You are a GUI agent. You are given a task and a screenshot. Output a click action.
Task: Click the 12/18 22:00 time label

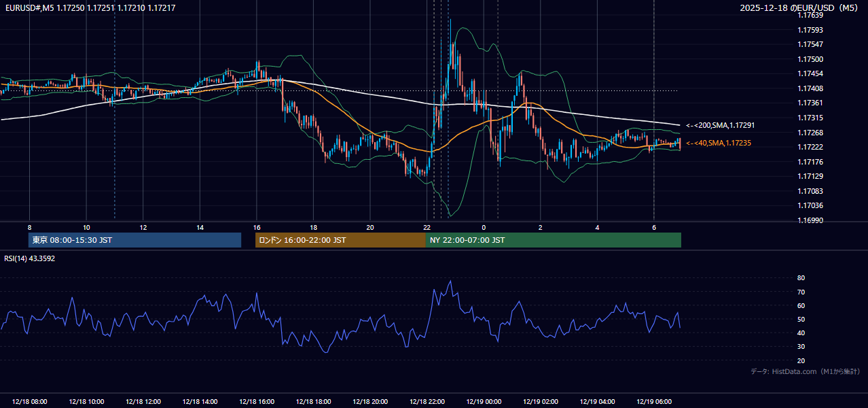pos(427,402)
